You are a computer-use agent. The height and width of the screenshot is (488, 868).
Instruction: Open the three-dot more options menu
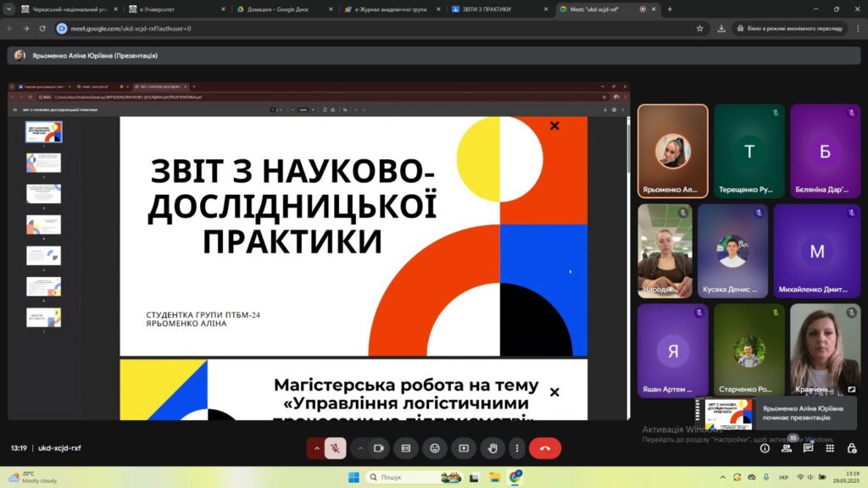click(516, 448)
